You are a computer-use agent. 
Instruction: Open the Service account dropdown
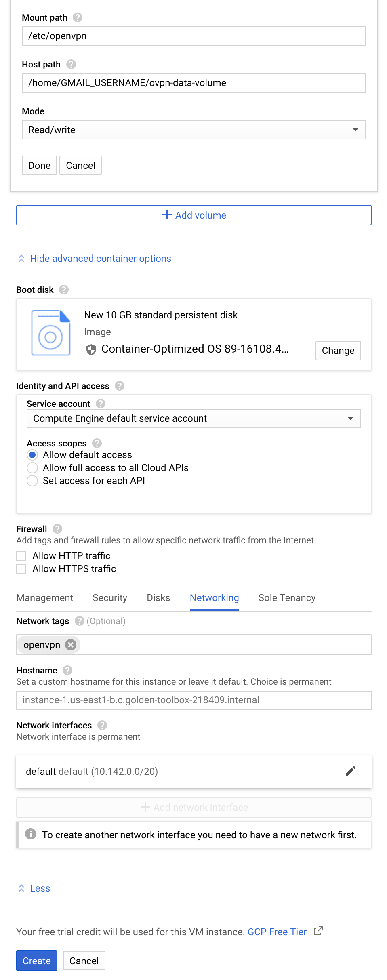tap(193, 418)
